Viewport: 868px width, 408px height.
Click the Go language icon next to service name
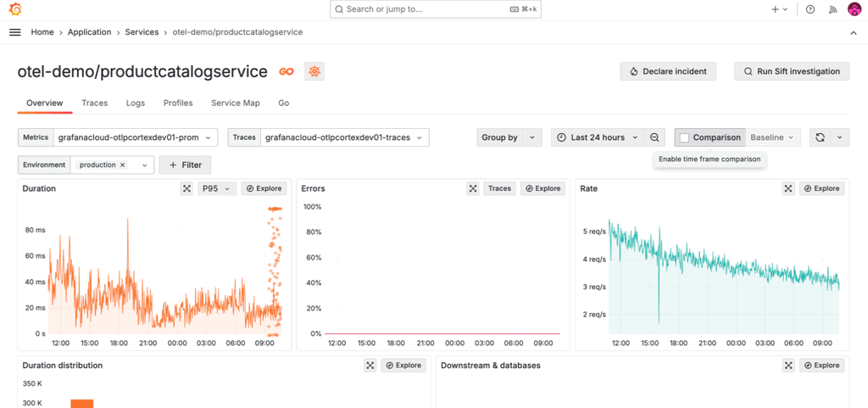click(x=287, y=71)
